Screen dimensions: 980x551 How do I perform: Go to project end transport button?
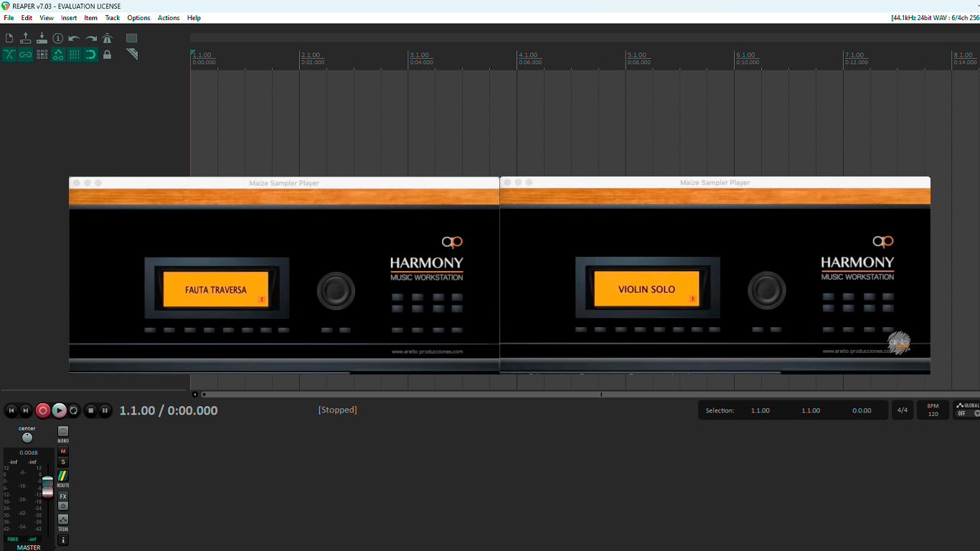click(26, 410)
